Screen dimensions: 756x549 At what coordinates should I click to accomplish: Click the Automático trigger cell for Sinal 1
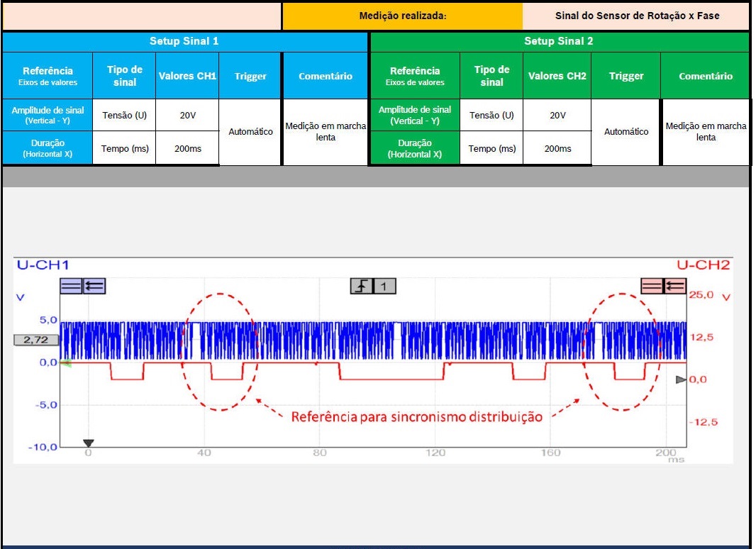[x=250, y=132]
